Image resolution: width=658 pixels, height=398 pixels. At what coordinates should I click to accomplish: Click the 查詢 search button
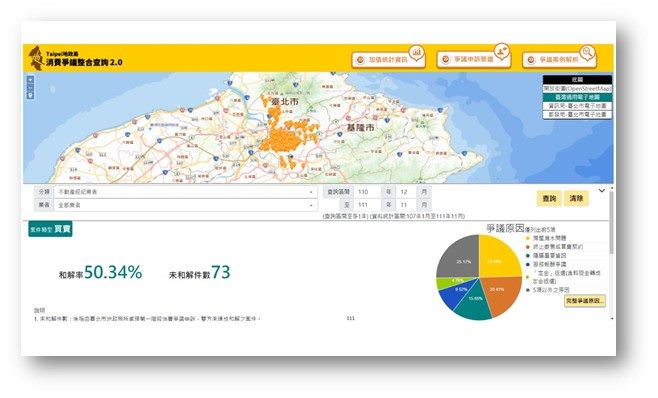coord(549,199)
